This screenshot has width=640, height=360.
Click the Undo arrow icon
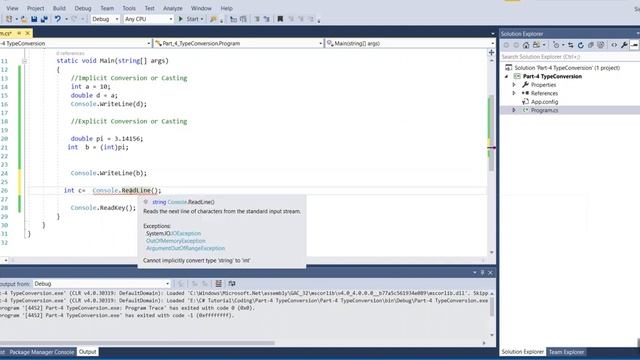[58, 19]
